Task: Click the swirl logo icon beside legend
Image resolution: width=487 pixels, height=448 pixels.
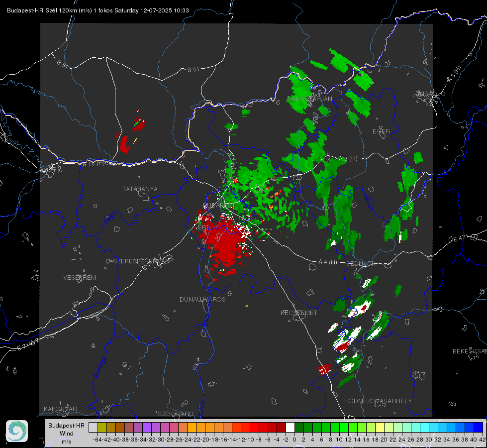Action: (x=17, y=431)
